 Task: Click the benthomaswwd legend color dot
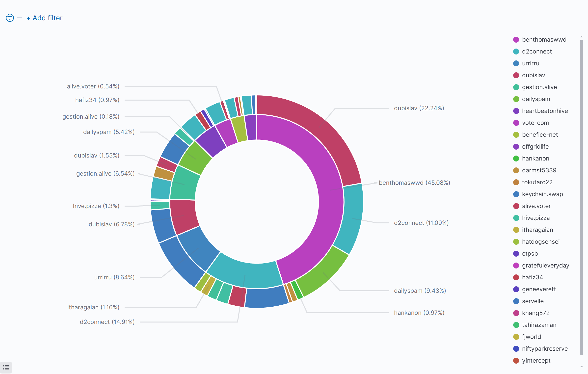click(516, 40)
